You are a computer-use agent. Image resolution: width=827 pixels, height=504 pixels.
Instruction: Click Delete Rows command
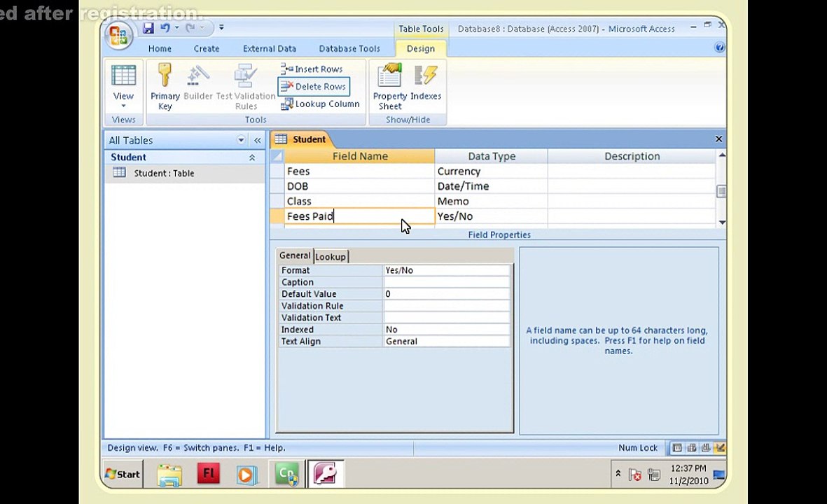point(314,87)
